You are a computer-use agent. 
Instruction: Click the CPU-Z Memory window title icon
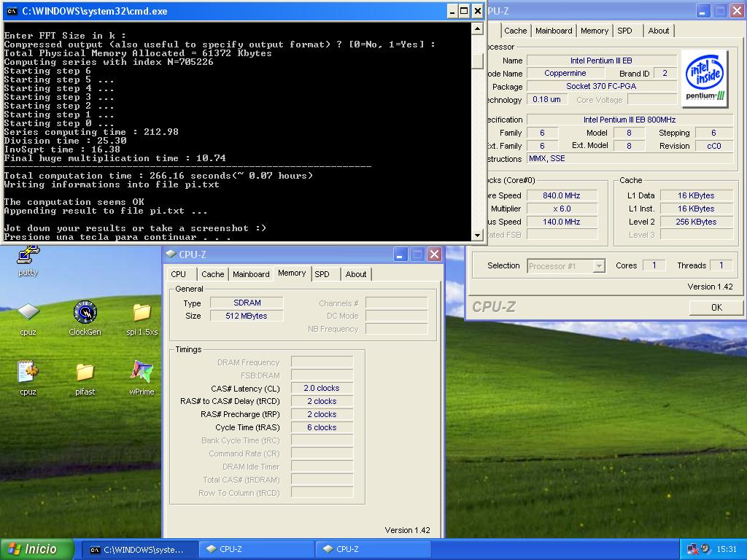tap(171, 254)
